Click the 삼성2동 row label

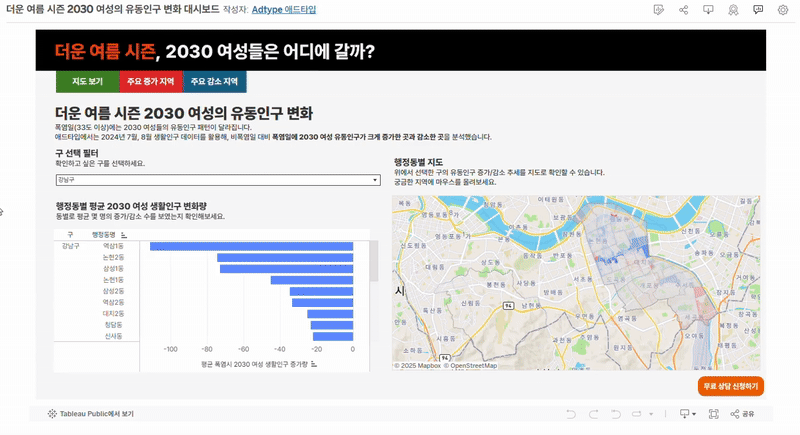click(113, 291)
